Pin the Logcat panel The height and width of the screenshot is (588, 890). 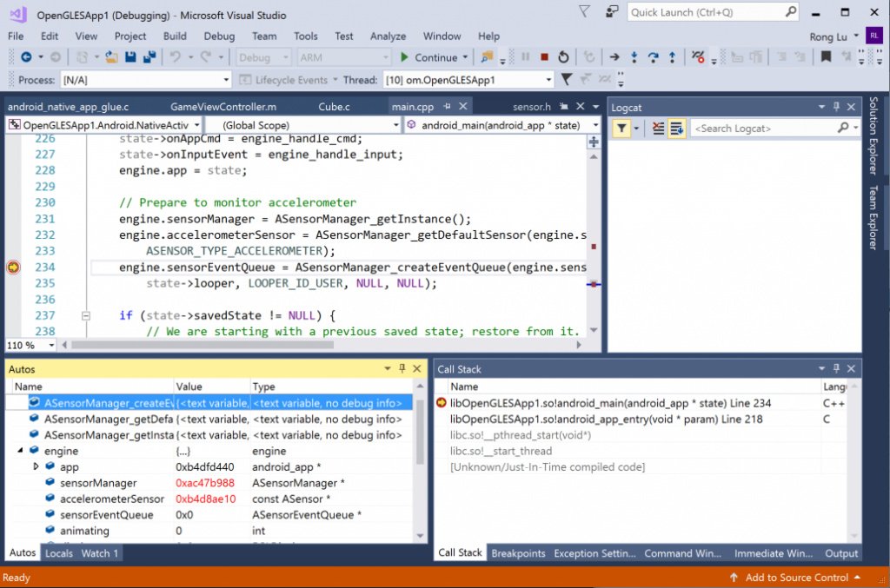[x=836, y=107]
